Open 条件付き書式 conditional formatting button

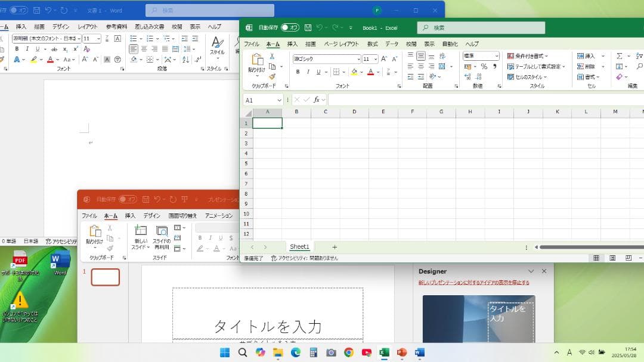point(527,56)
